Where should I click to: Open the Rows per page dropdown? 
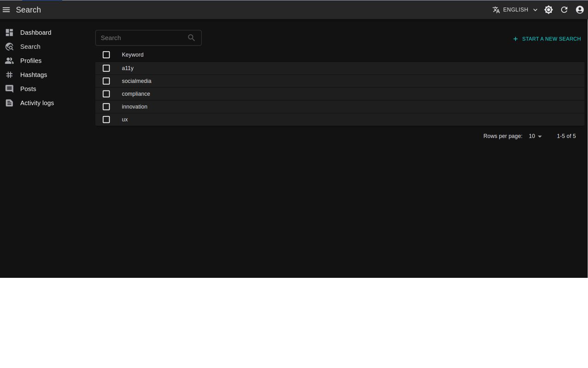pyautogui.click(x=535, y=136)
